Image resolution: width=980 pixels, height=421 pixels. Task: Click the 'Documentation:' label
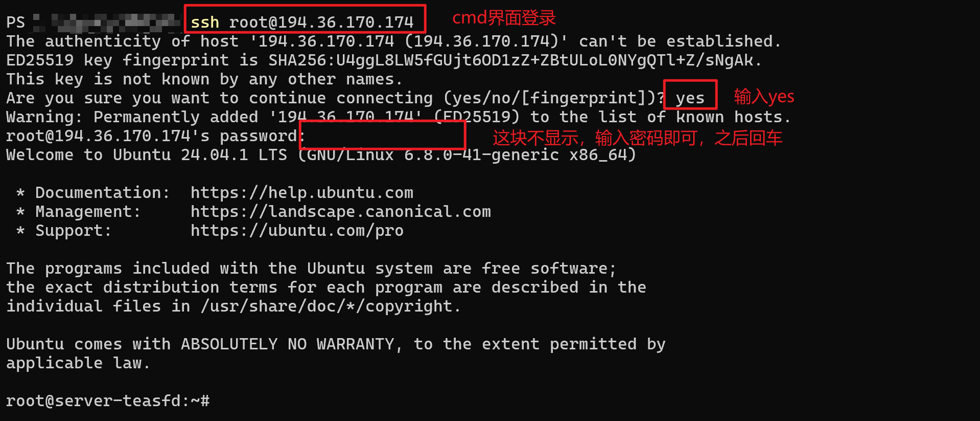point(102,193)
